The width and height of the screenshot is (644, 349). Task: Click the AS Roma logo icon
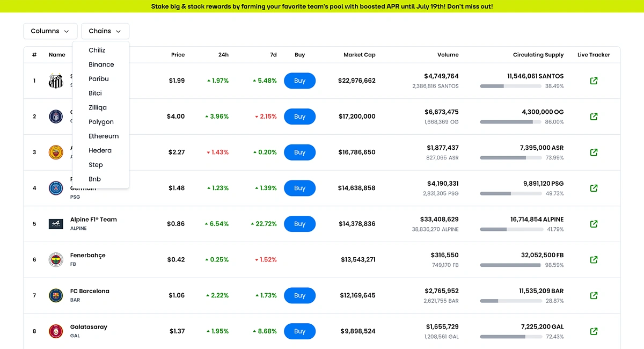point(56,152)
